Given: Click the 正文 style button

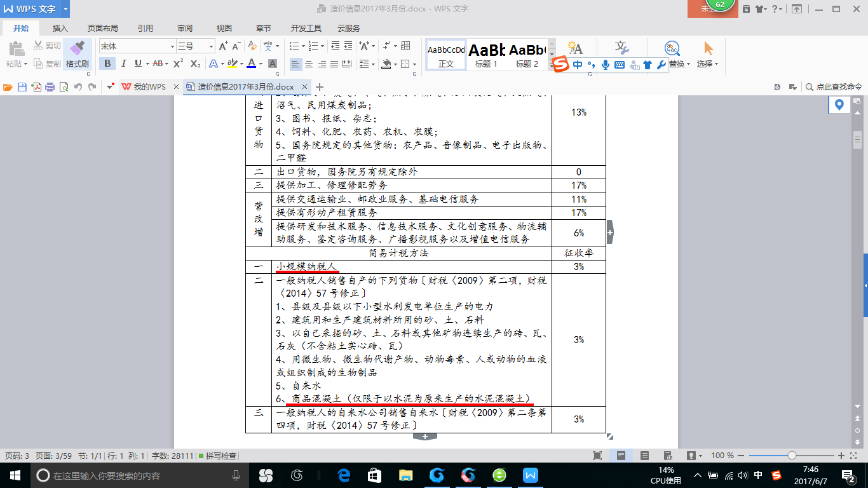Looking at the screenshot, I should [445, 54].
